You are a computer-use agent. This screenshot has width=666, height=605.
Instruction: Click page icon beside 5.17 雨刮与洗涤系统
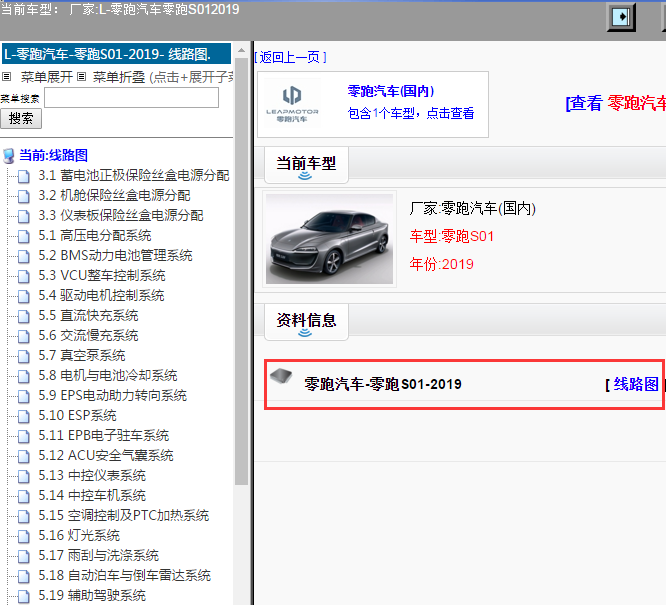(24, 556)
